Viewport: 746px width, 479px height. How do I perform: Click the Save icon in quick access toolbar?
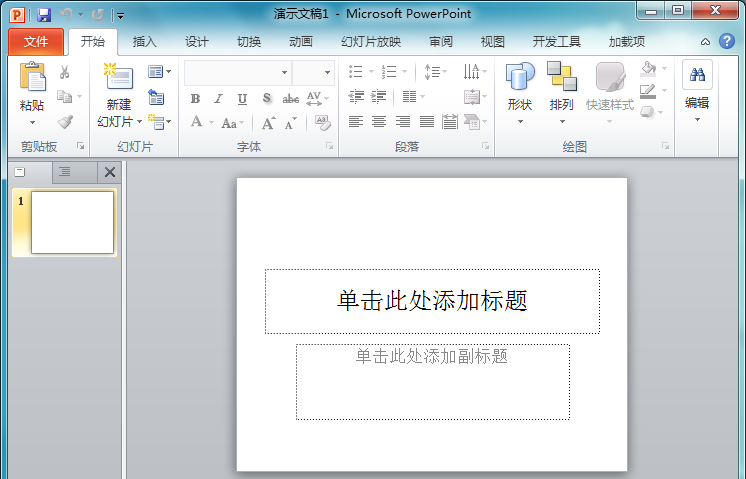click(x=44, y=14)
